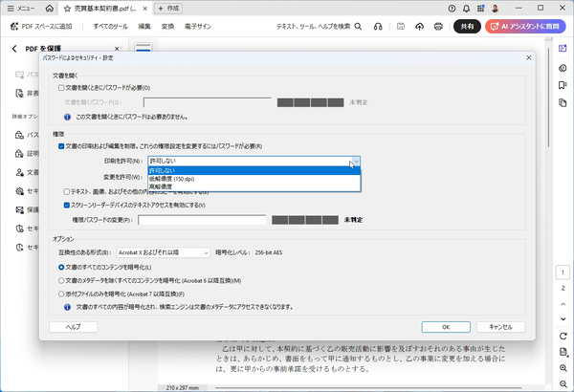
Task: Click the horizontal scrollbar at the bottom
Action: coord(368,387)
